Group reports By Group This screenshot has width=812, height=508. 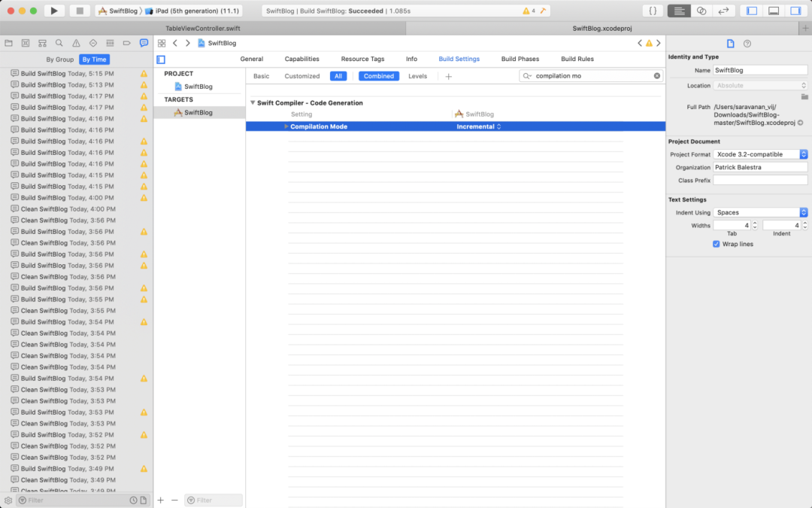pyautogui.click(x=60, y=59)
